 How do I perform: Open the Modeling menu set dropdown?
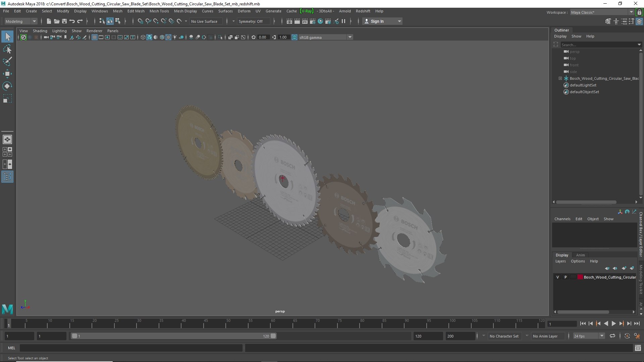pyautogui.click(x=21, y=21)
